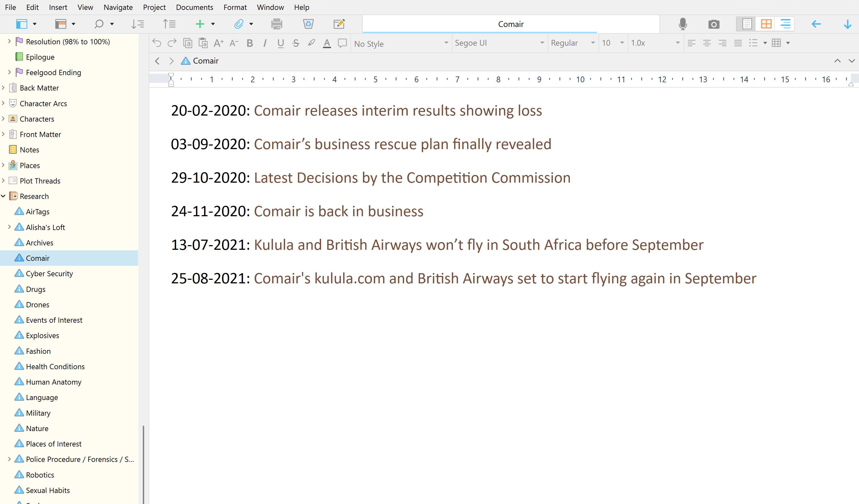Image resolution: width=859 pixels, height=504 pixels.
Task: Decrease font size with A- icon
Action: [234, 43]
